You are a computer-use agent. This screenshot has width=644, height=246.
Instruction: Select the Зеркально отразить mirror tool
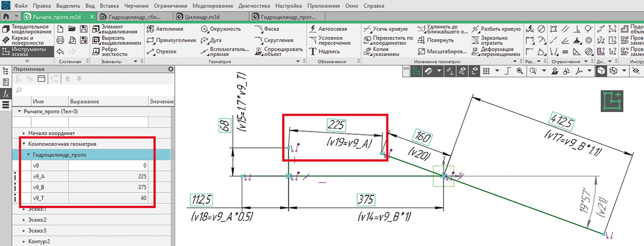pyautogui.click(x=496, y=40)
